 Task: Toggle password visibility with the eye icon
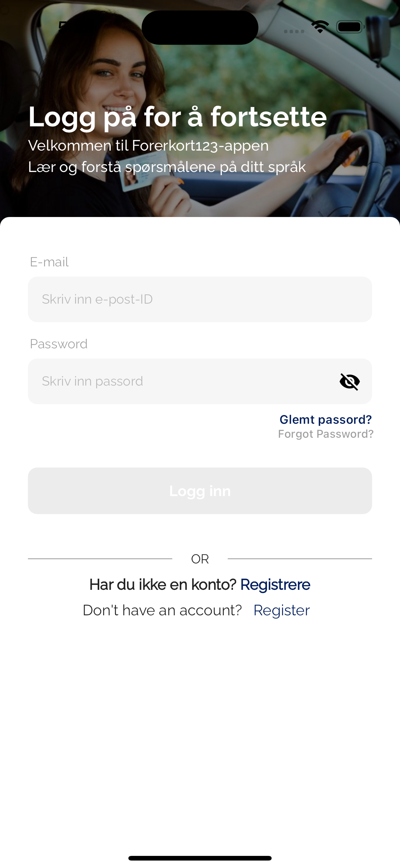[349, 382]
